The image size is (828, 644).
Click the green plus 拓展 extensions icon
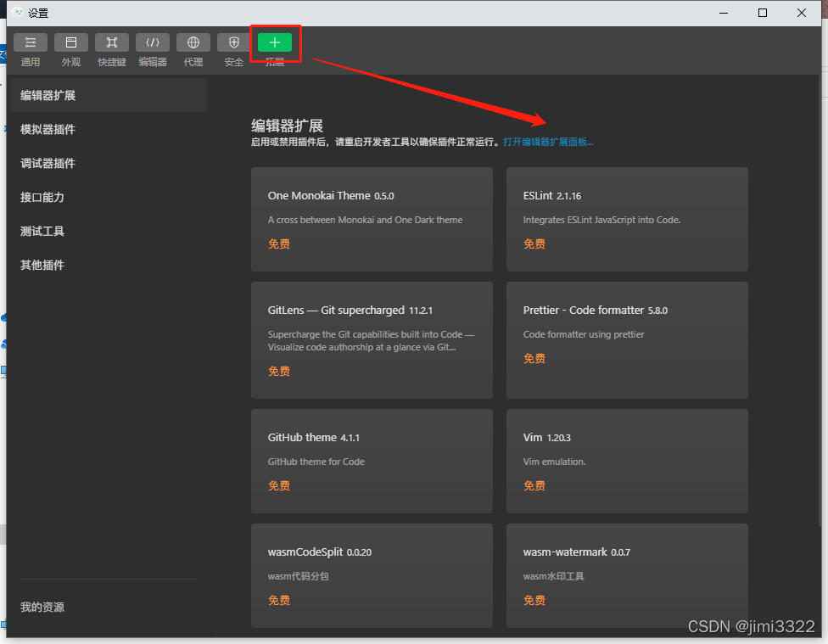click(x=275, y=42)
